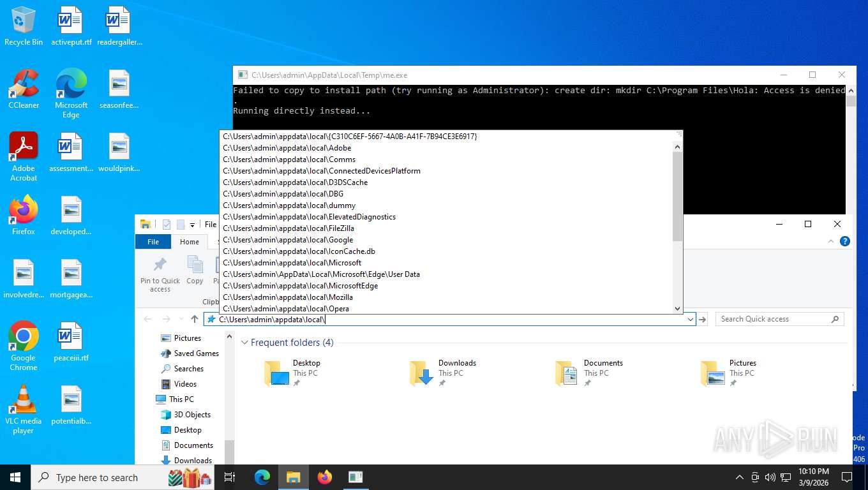Viewport: 868px width, 490px height.
Task: Choose the Edge User Data suggestion
Action: click(446, 274)
